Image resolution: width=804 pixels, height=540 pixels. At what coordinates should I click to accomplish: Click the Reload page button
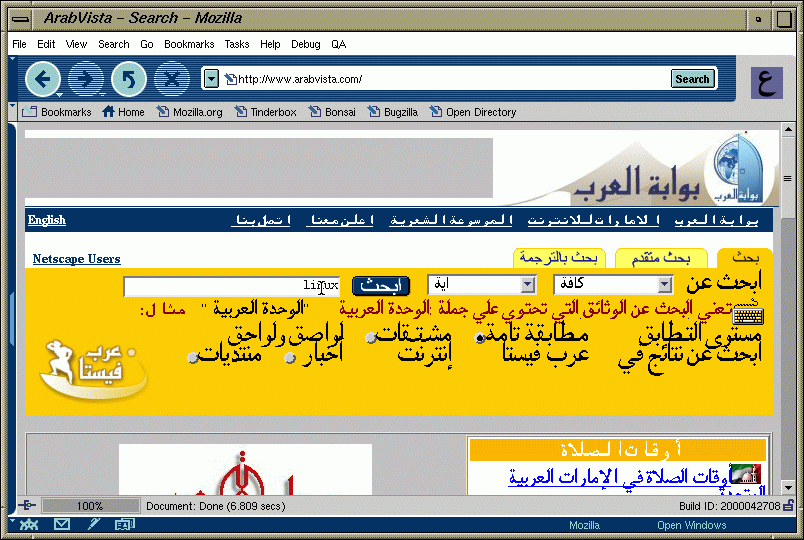click(129, 79)
